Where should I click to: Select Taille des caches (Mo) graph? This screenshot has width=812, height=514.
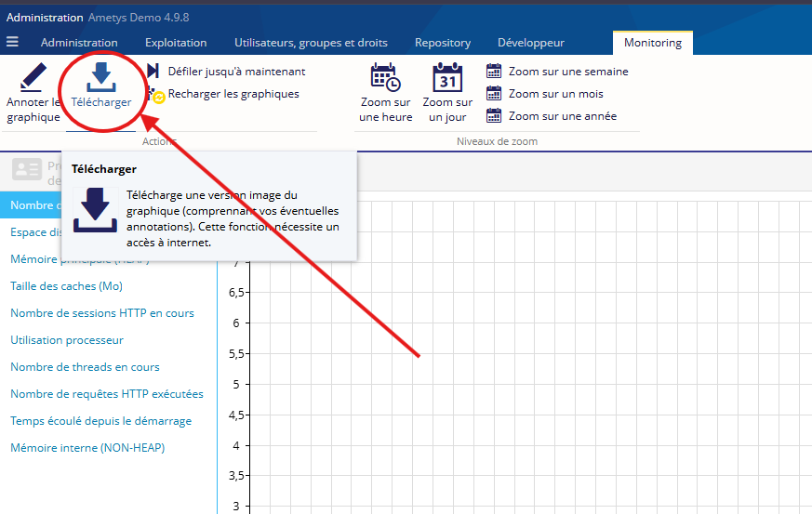point(66,286)
